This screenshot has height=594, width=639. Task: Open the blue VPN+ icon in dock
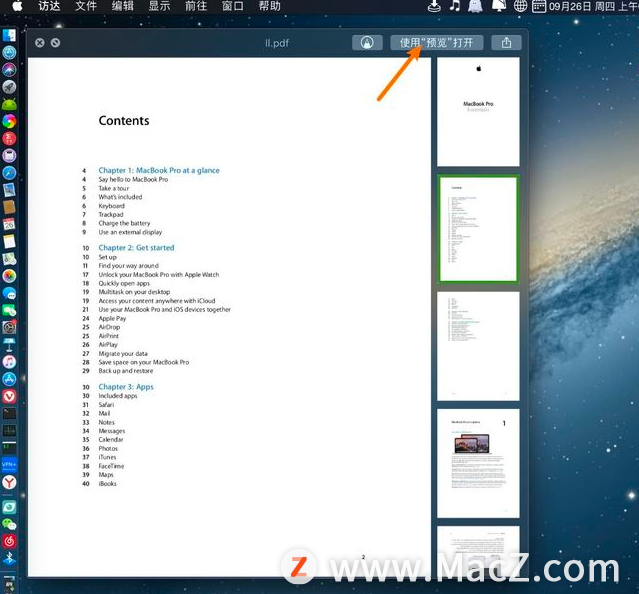pos(9,465)
